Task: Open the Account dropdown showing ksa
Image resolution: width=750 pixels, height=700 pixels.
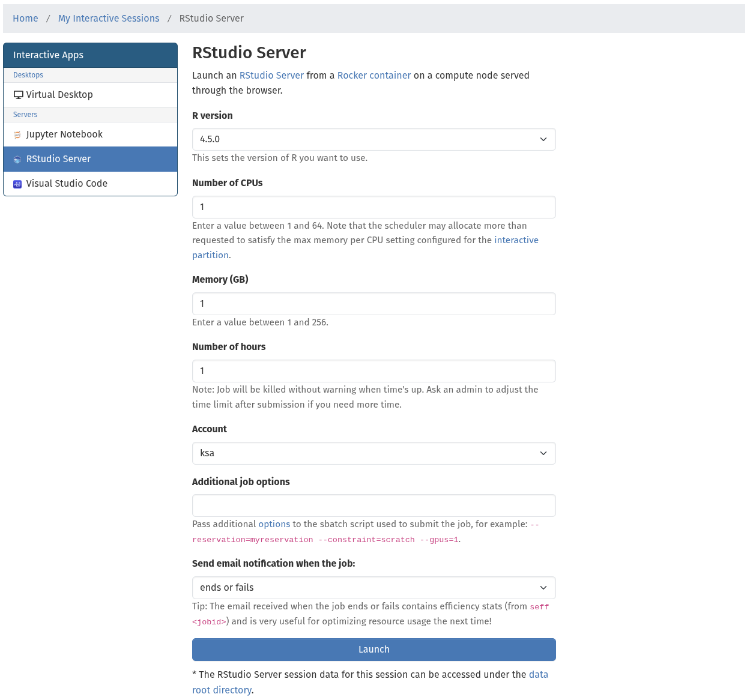Action: pos(373,453)
